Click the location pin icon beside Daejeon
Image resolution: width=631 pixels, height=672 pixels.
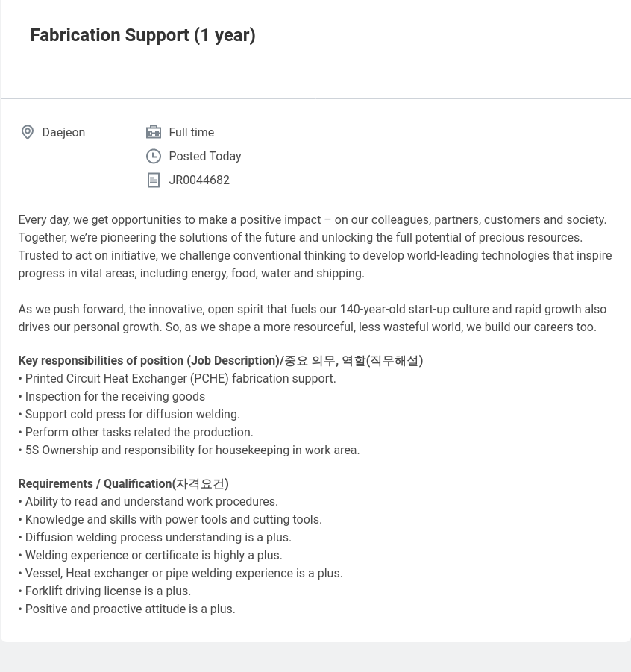pyautogui.click(x=28, y=132)
